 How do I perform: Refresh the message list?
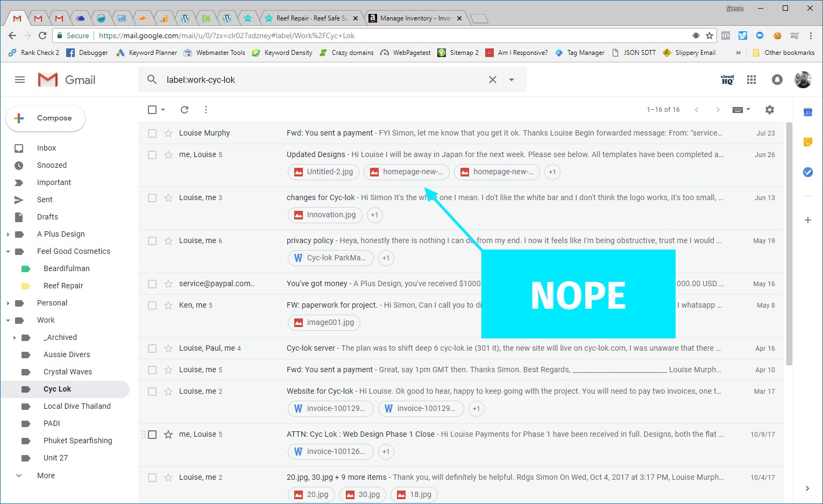(185, 110)
